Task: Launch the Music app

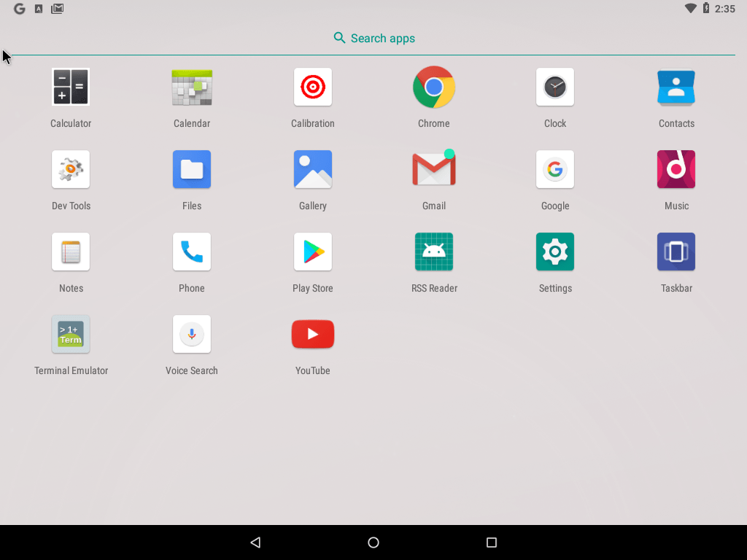Action: 676,169
